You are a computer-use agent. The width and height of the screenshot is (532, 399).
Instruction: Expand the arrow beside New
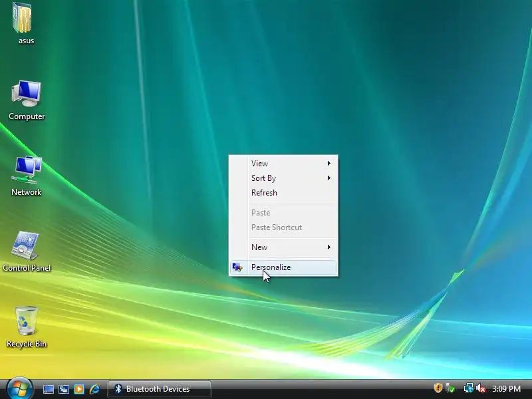click(329, 247)
